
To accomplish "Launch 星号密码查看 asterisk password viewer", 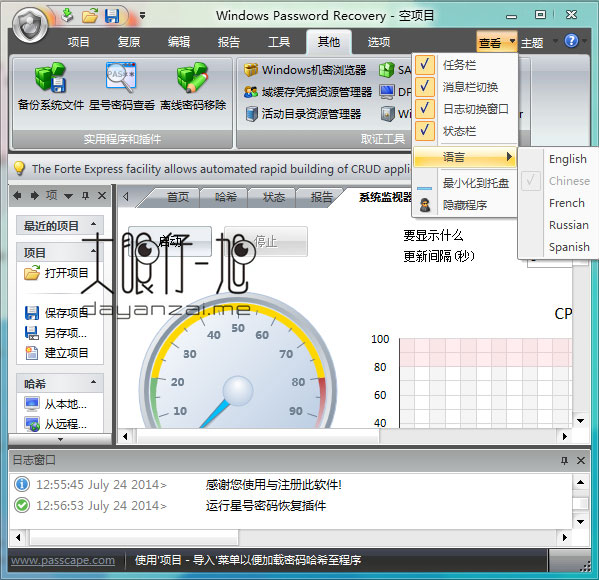I will 121,86.
